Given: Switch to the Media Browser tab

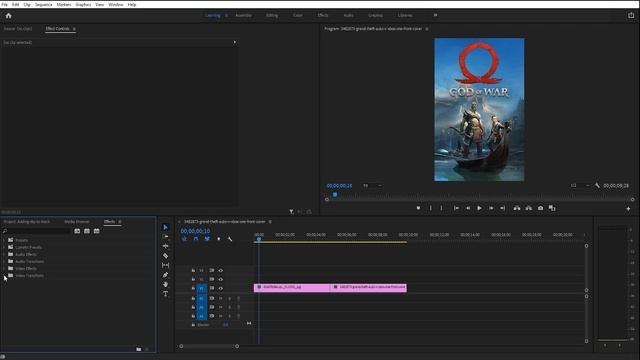Looking at the screenshot, I should coord(77,222).
